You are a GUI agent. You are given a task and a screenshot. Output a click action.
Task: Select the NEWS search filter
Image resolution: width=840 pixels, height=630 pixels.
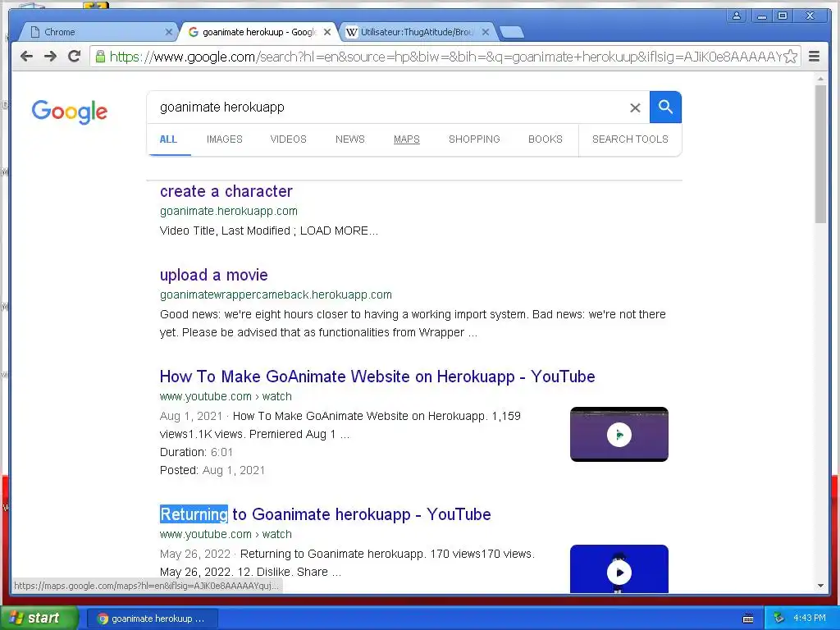[349, 139]
